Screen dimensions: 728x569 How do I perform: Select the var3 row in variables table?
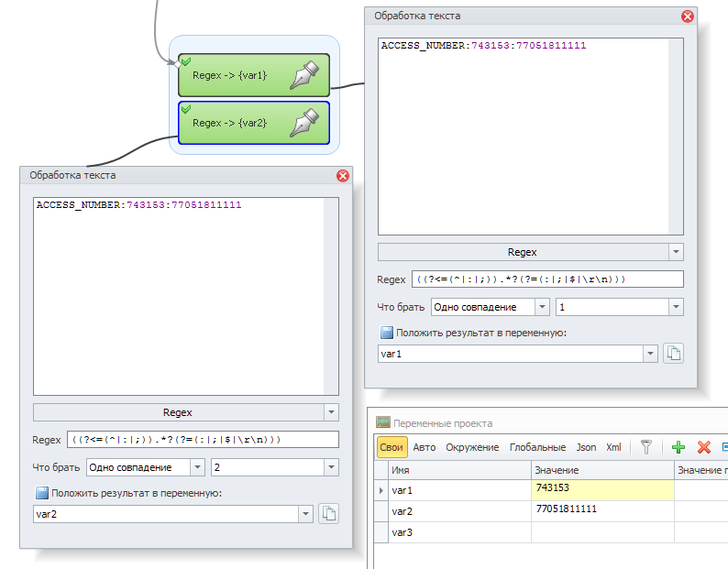coord(458,531)
